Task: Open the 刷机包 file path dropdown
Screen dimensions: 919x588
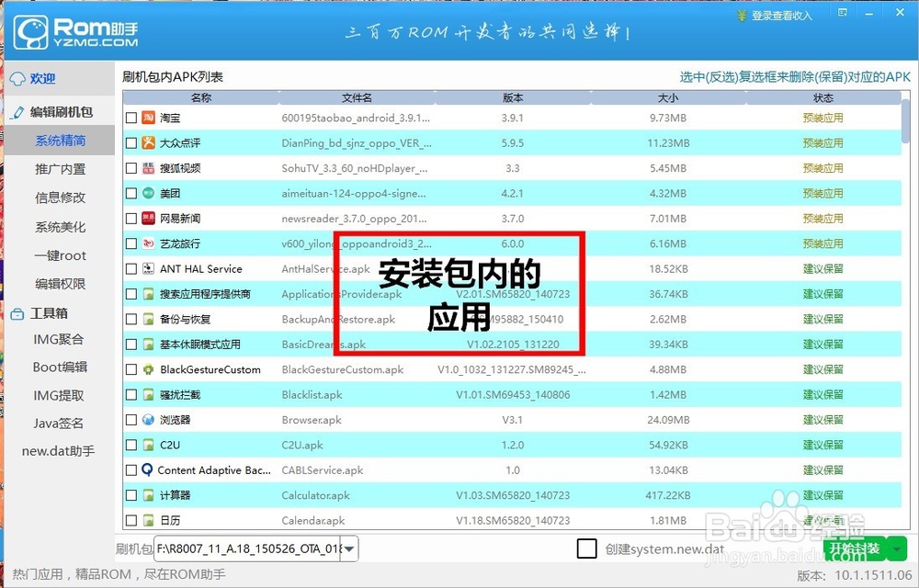Action: coord(348,548)
